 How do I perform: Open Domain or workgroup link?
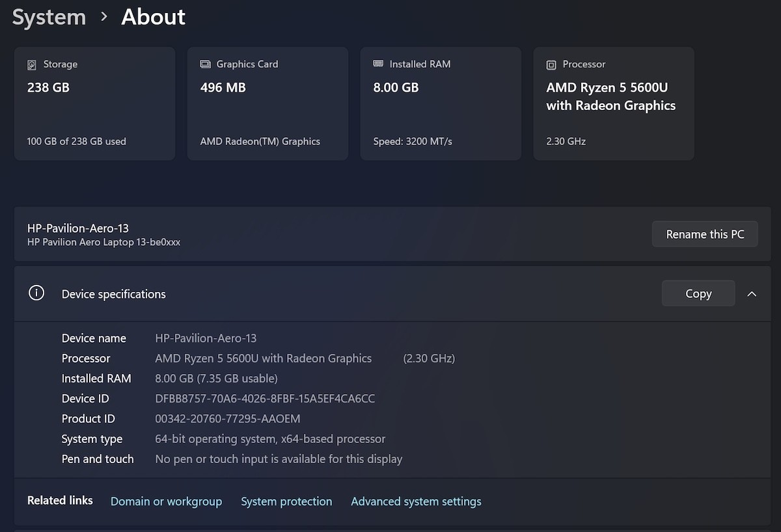(x=166, y=501)
